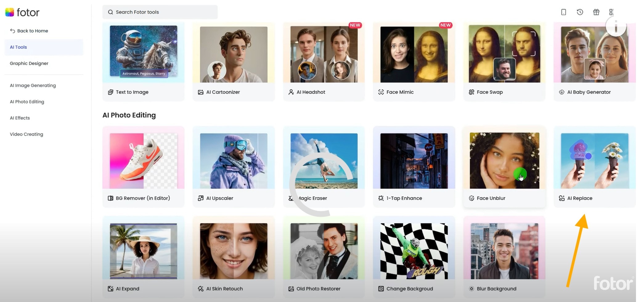Click the AI Replace tool icon
The width and height of the screenshot is (644, 302).
click(561, 198)
